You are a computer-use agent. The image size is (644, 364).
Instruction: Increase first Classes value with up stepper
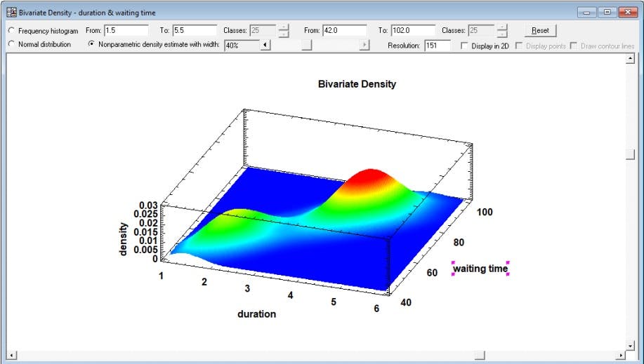pos(284,27)
